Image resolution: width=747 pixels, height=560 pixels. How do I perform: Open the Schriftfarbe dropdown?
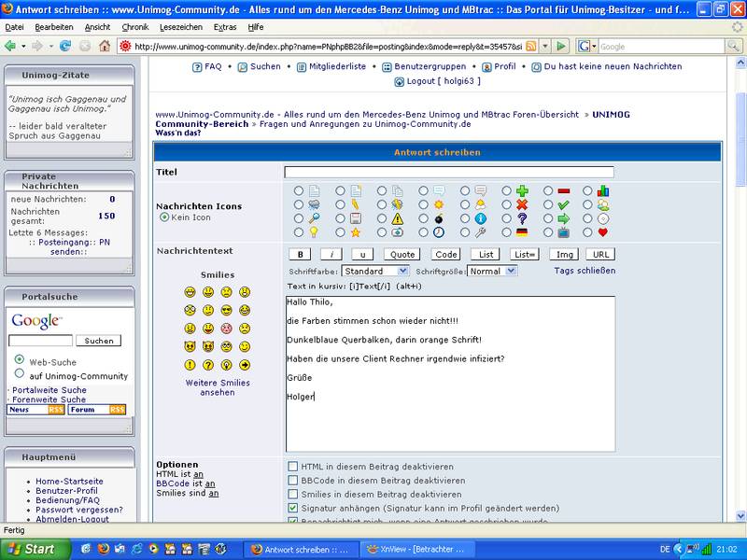coord(375,271)
